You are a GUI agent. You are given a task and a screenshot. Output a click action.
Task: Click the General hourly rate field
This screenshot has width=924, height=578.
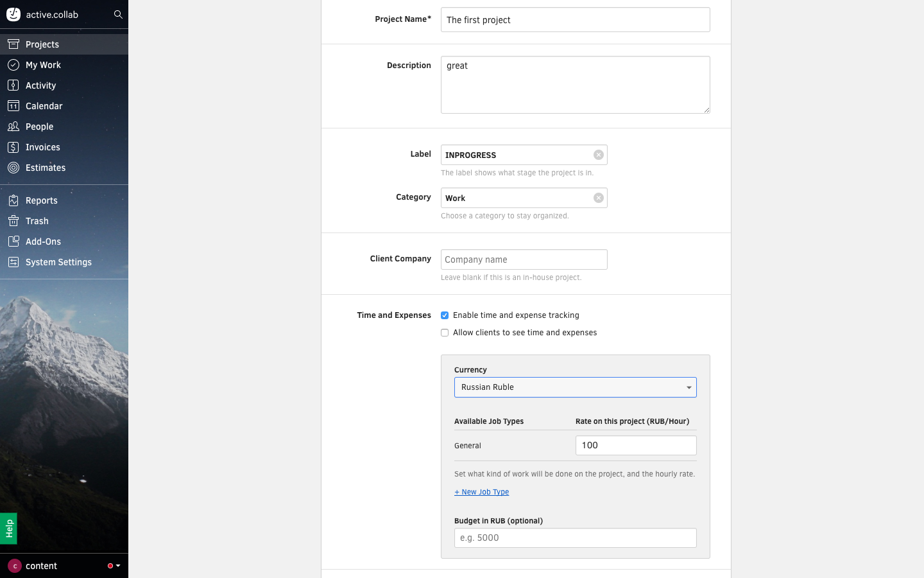click(635, 446)
